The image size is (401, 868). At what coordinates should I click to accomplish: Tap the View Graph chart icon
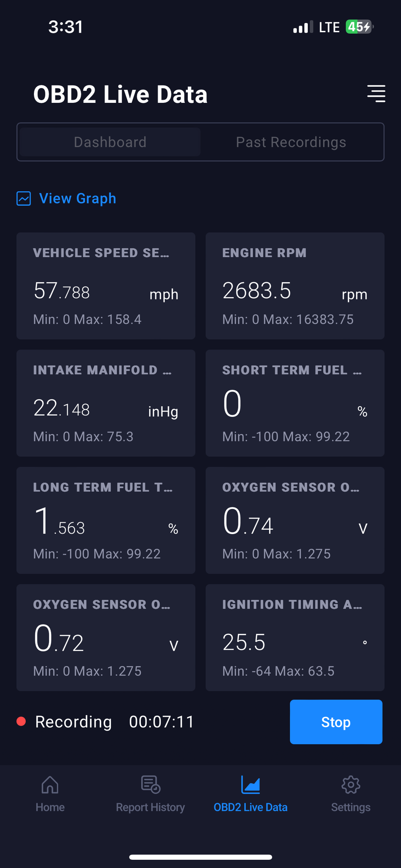tap(24, 198)
